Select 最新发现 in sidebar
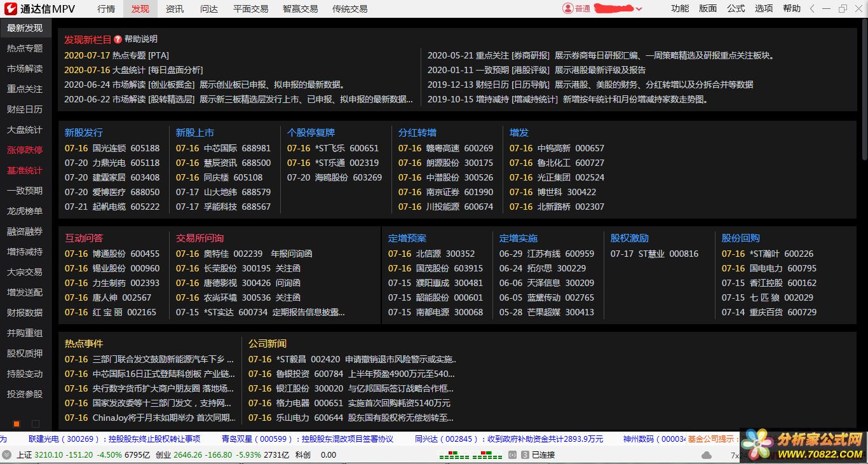Image resolution: width=868 pixels, height=464 pixels. point(25,28)
